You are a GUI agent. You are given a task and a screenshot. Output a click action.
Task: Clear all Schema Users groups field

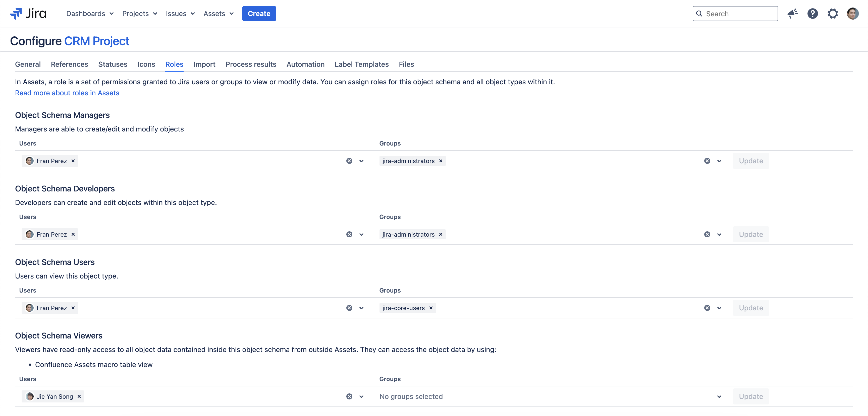(x=707, y=308)
